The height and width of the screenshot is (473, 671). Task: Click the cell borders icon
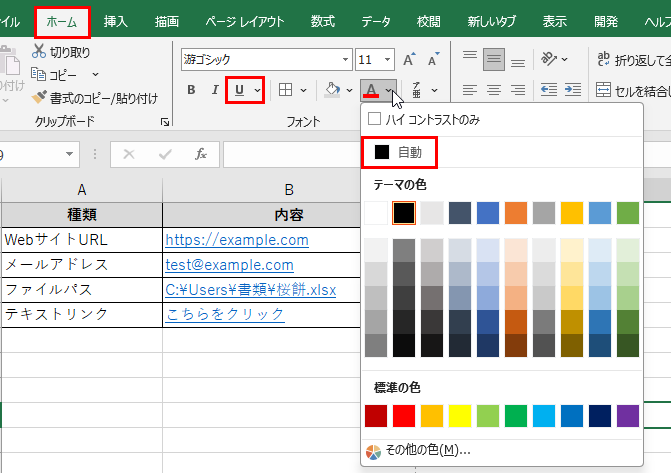click(x=286, y=90)
